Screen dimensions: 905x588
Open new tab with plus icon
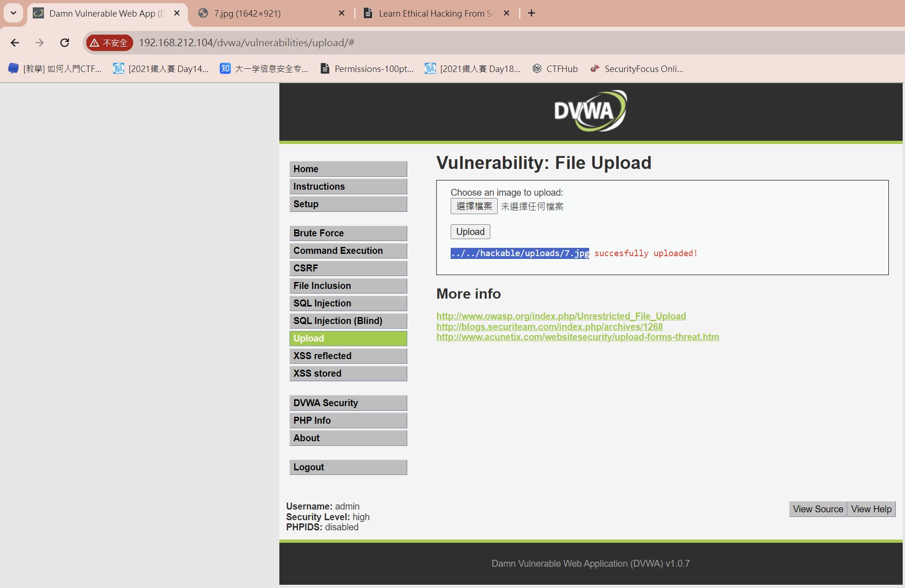tap(531, 13)
